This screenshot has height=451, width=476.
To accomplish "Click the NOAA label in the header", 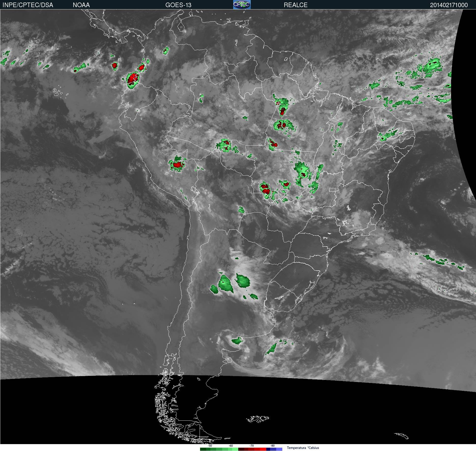I will (x=81, y=5).
